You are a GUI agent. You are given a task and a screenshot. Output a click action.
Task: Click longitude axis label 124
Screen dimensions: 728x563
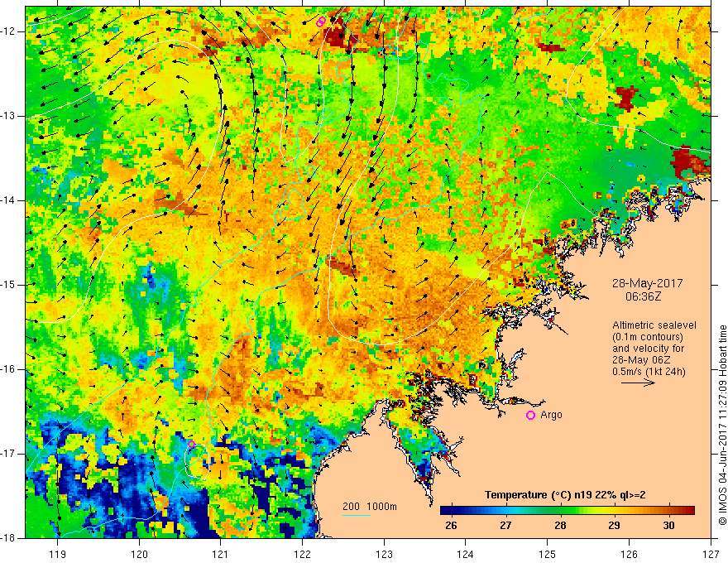(466, 554)
